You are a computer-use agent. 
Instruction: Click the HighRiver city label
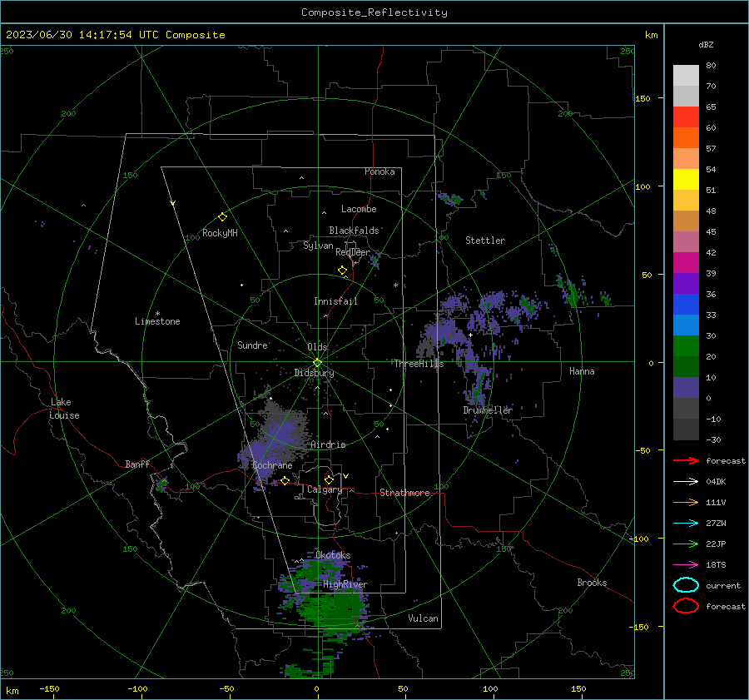345,584
